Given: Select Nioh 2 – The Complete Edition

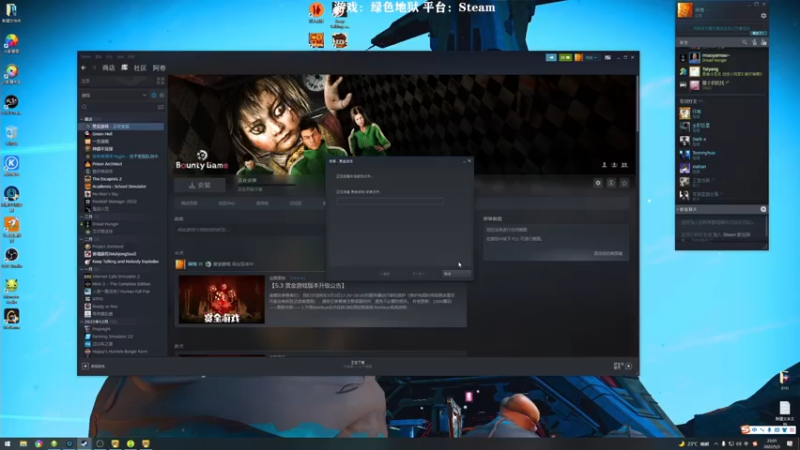Looking at the screenshot, I should click(121, 284).
